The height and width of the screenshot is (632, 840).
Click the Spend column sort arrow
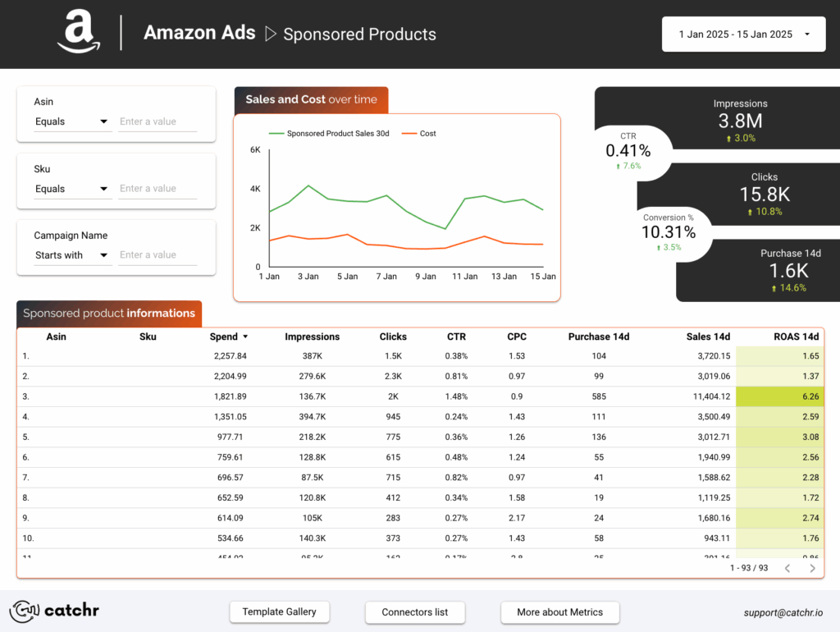tap(244, 337)
